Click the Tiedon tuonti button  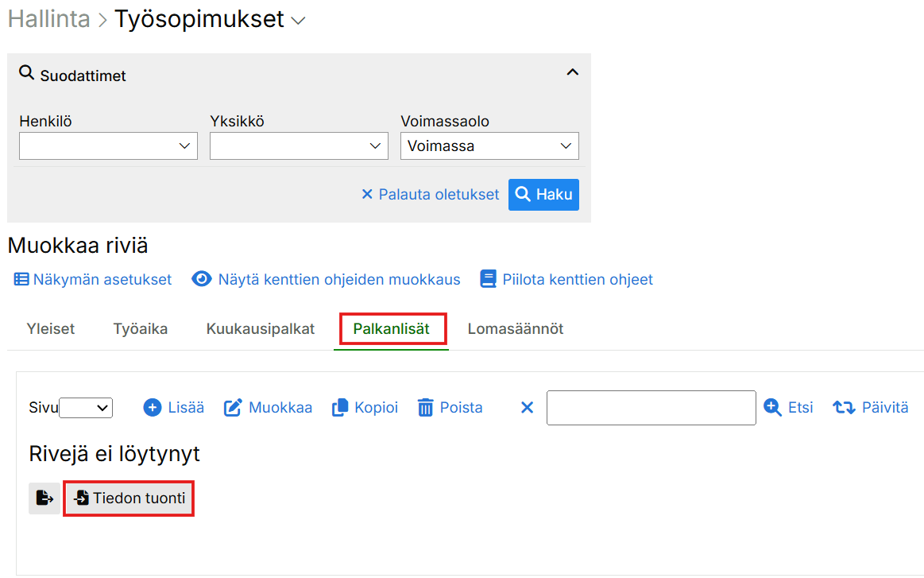(130, 498)
